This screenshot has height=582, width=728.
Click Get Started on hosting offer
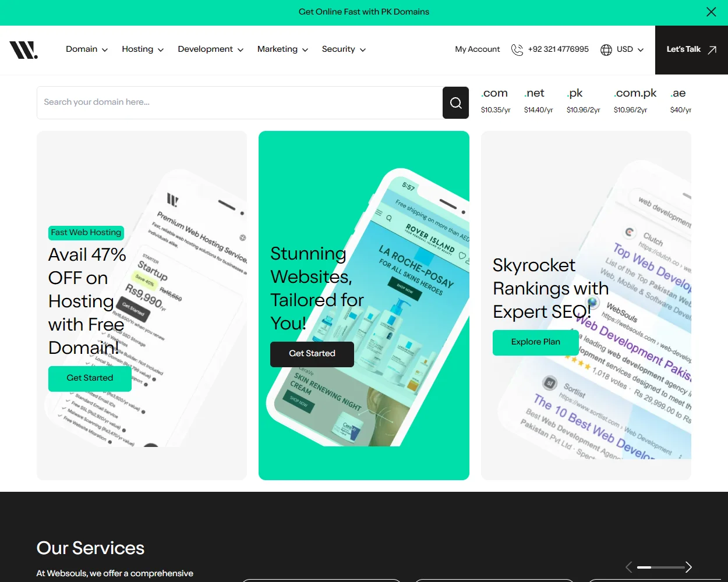[90, 378]
